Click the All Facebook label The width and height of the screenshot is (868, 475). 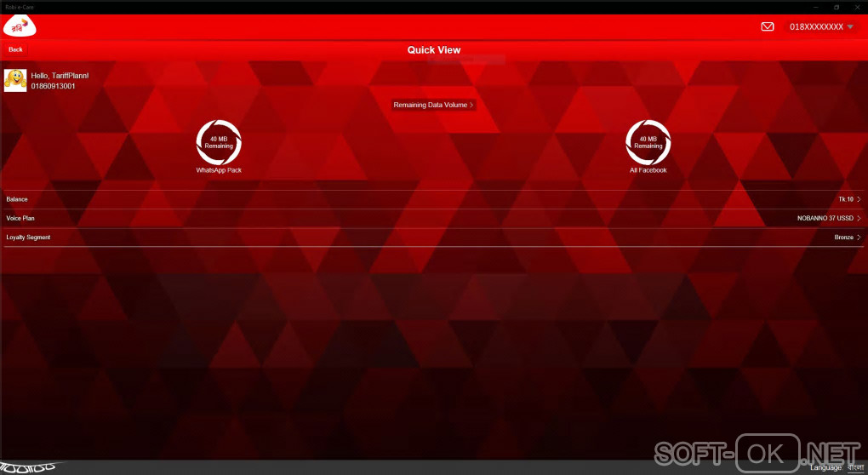pos(648,170)
